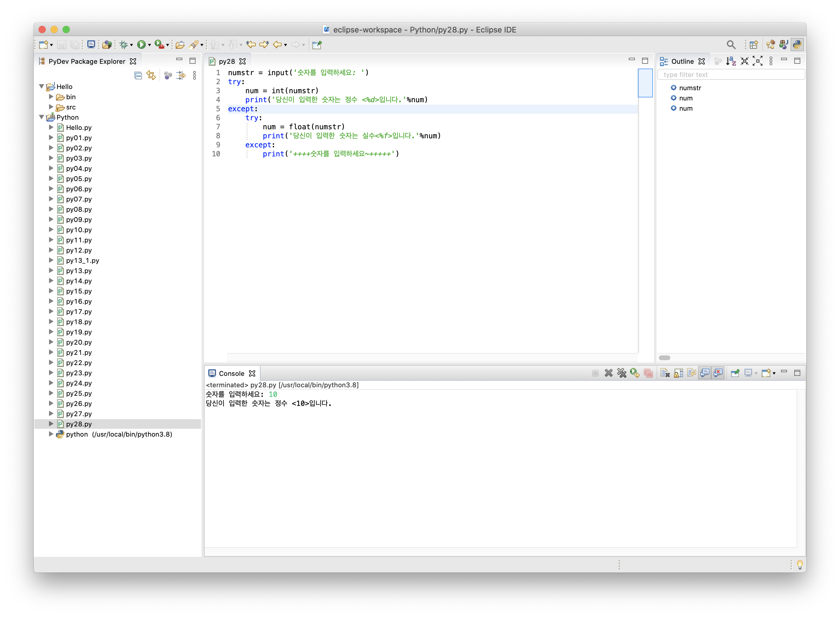
Task: Click the Open Perspective icon
Action: tap(754, 45)
